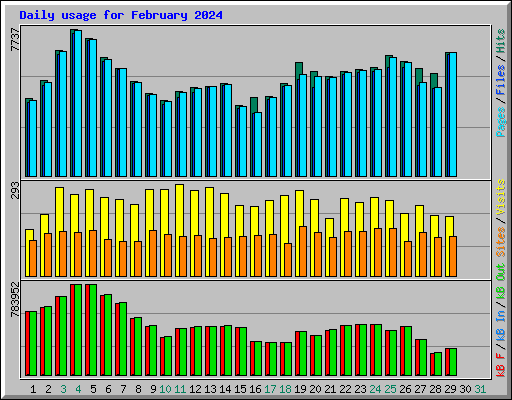Viewport: 512px width, 400px height.
Task: Click day 27 on the date axis
Action: [420, 389]
